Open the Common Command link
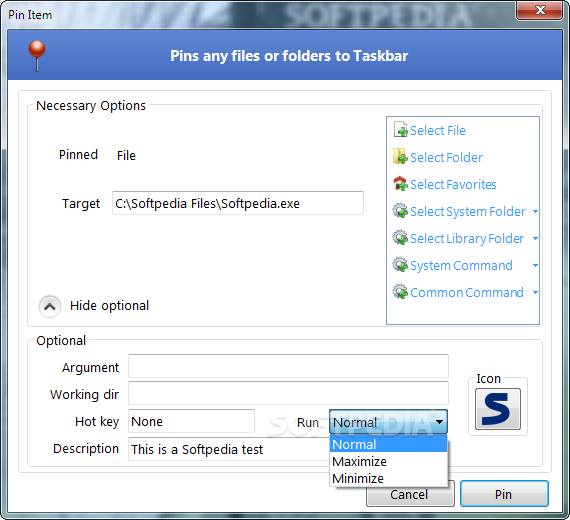This screenshot has width=570, height=520. (x=467, y=292)
